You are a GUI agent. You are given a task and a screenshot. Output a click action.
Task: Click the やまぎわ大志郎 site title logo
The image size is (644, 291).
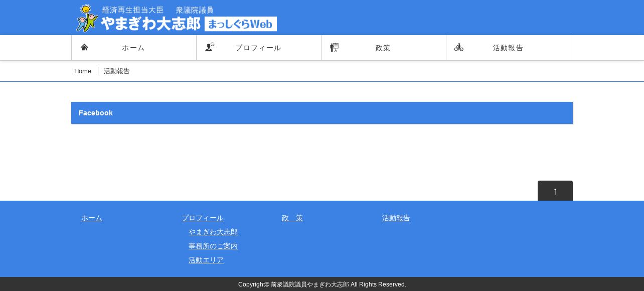(x=150, y=24)
